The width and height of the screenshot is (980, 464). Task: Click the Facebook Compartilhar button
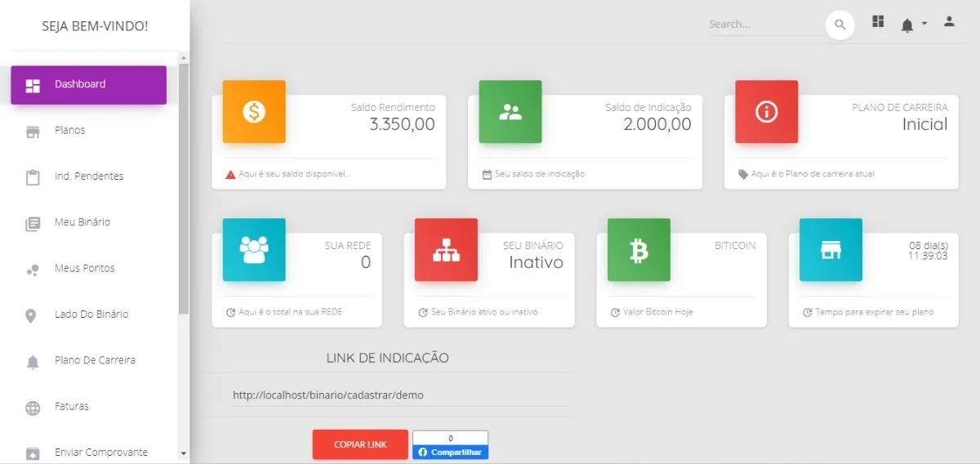click(450, 453)
